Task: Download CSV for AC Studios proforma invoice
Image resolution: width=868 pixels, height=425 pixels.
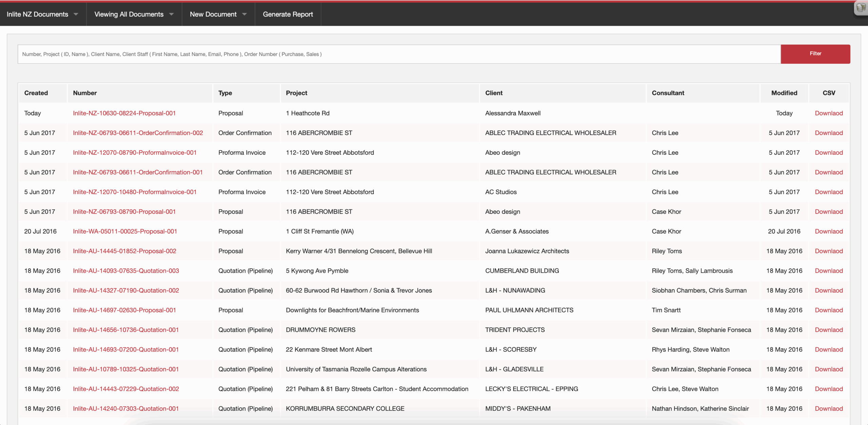Action: tap(829, 192)
